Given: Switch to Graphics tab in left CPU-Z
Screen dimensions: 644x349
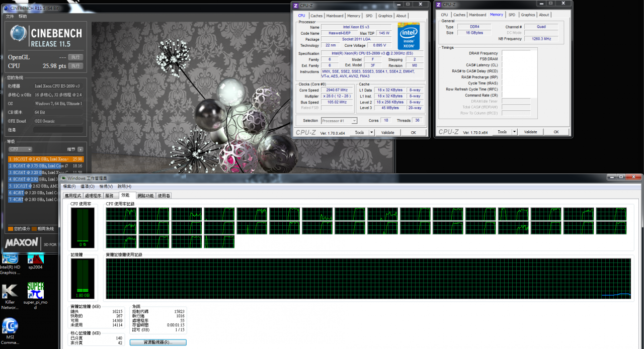Looking at the screenshot, I should point(385,16).
